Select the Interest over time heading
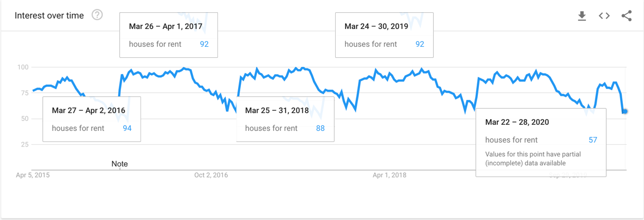 tap(49, 16)
